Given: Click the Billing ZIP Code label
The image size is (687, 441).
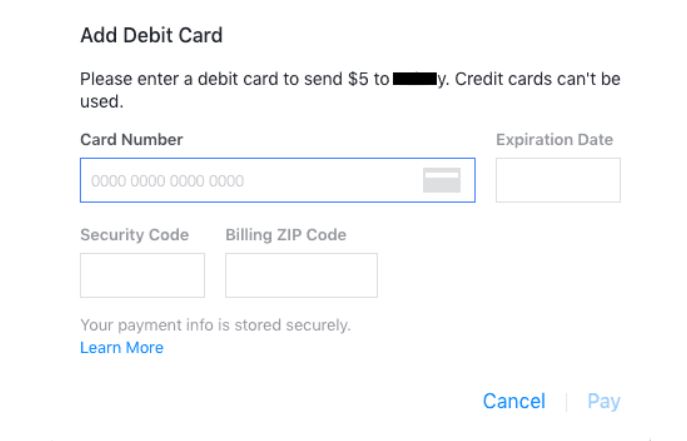Looking at the screenshot, I should [x=285, y=235].
